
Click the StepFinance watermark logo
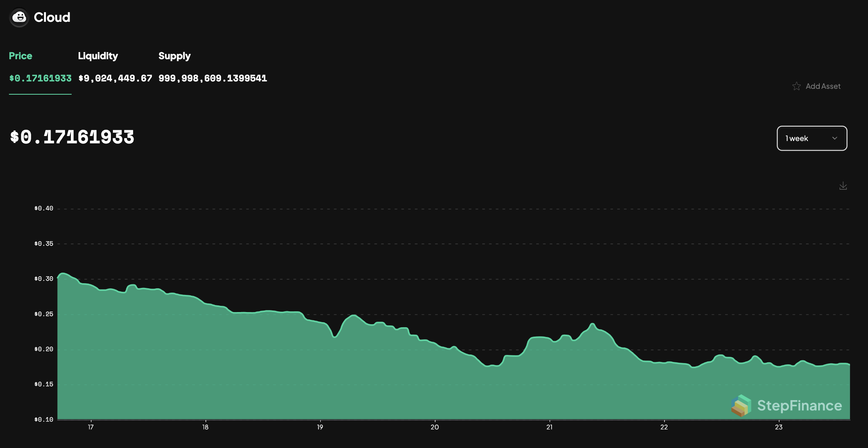pos(741,406)
